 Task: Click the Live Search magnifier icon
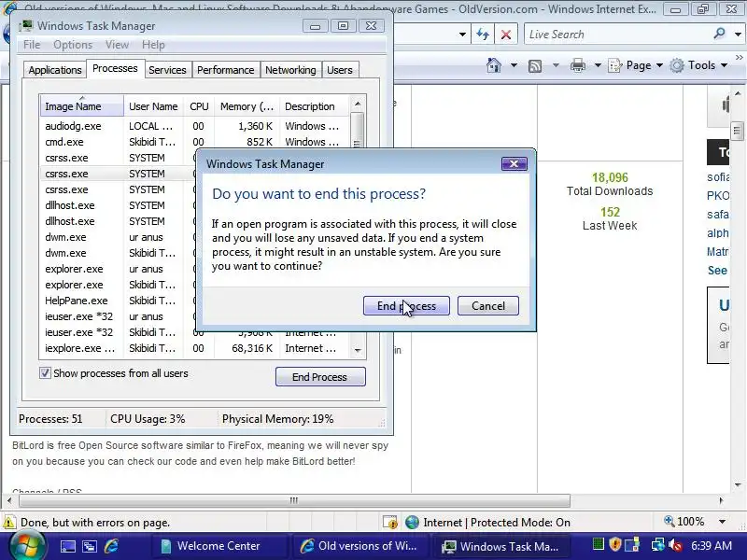coord(719,34)
